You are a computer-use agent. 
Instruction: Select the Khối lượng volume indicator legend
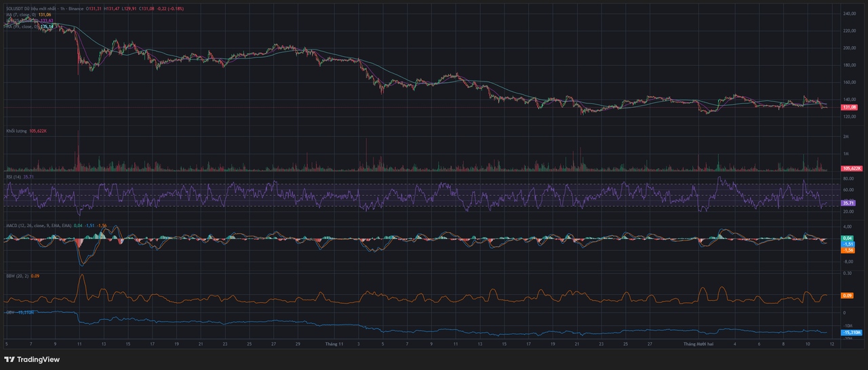(16, 131)
